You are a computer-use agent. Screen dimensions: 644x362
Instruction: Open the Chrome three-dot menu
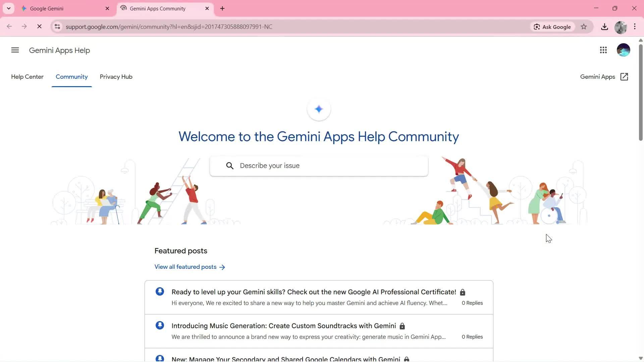pos(635,26)
